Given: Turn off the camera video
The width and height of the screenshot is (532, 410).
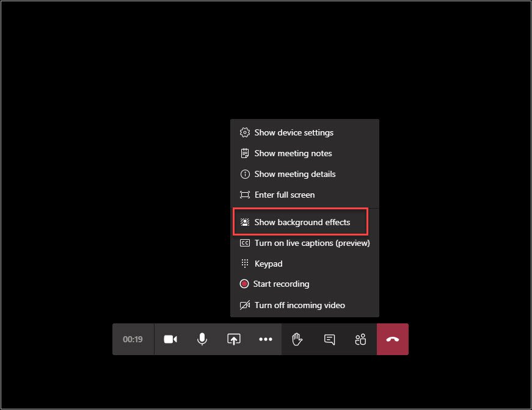Looking at the screenshot, I should coord(170,339).
